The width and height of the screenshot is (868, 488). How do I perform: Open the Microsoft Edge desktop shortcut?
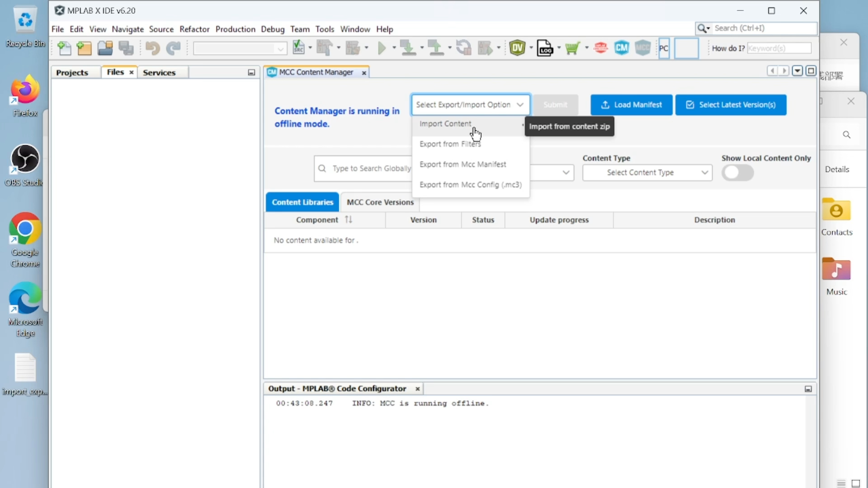[x=25, y=310]
